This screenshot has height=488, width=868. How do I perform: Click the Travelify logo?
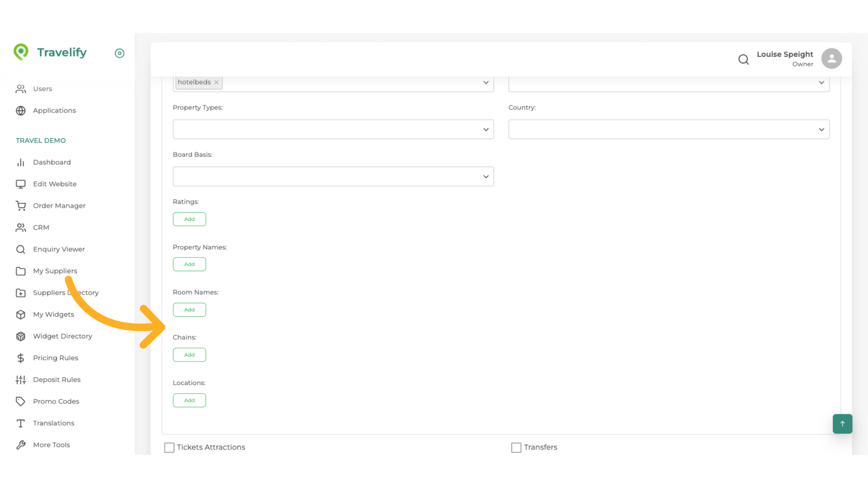(50, 52)
